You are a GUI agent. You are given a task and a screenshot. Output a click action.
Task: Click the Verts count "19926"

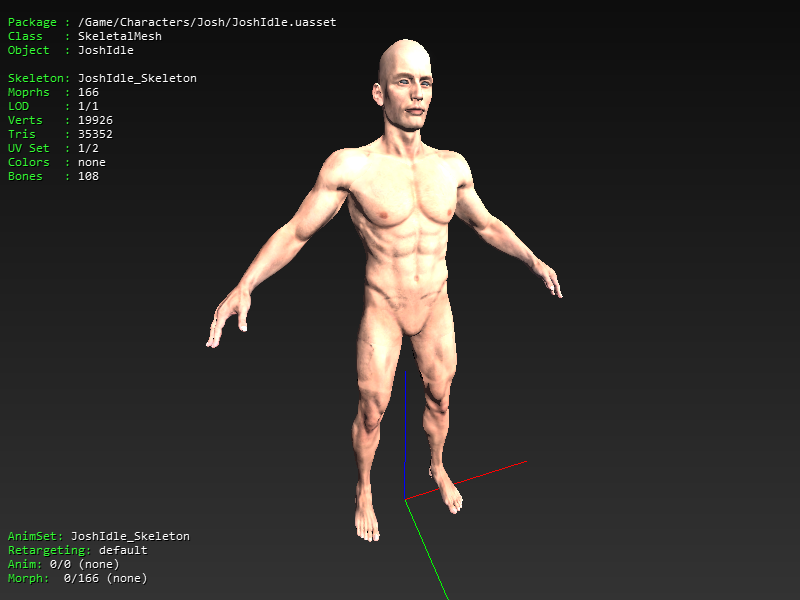click(x=95, y=120)
